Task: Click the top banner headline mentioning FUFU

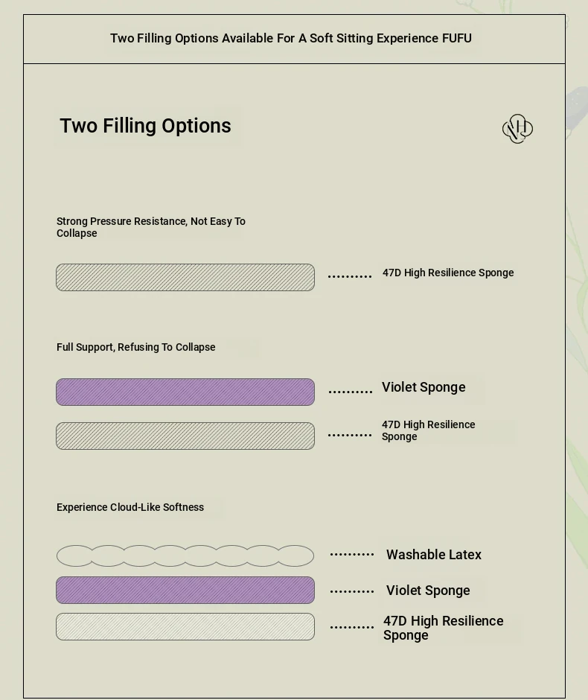Action: 291,38
